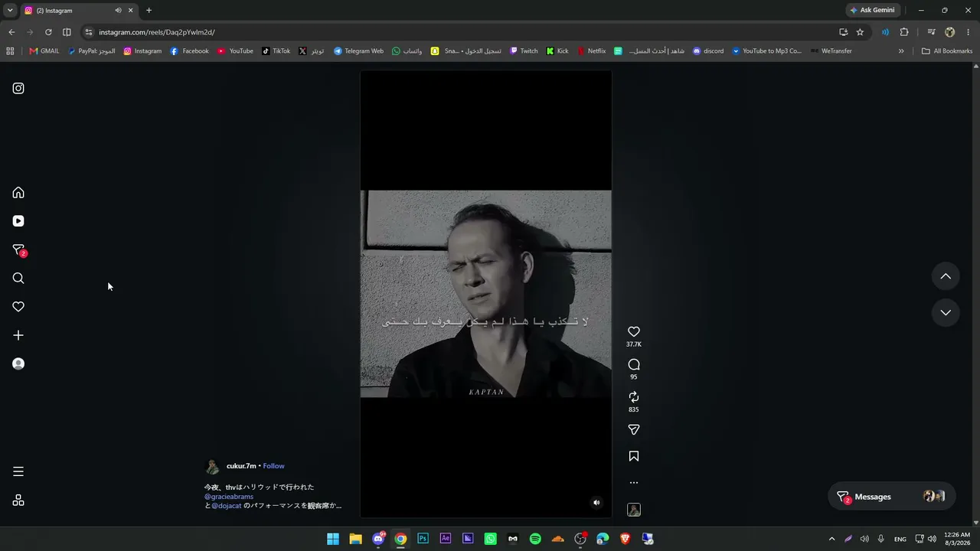Open the @gracieabrams mention
This screenshot has height=551, width=980.
coord(229,497)
